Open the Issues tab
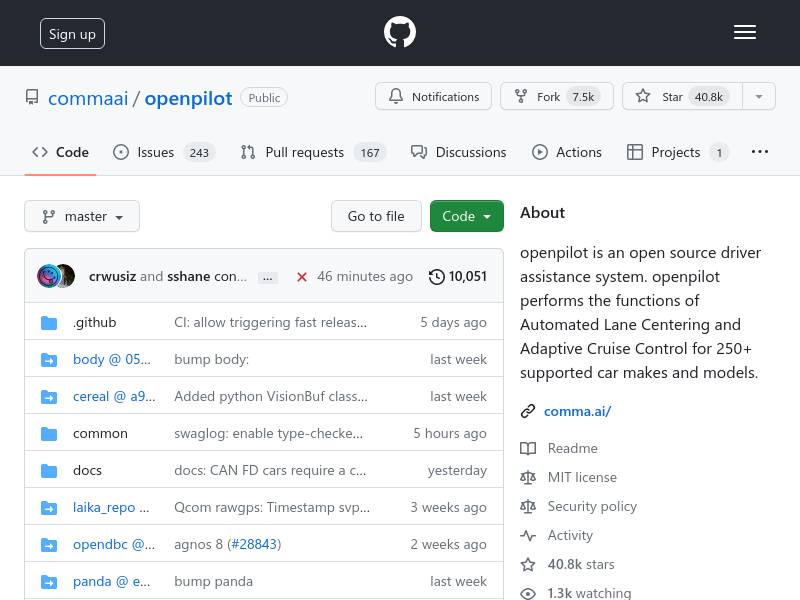Viewport: 800px width, 600px height. click(x=164, y=152)
